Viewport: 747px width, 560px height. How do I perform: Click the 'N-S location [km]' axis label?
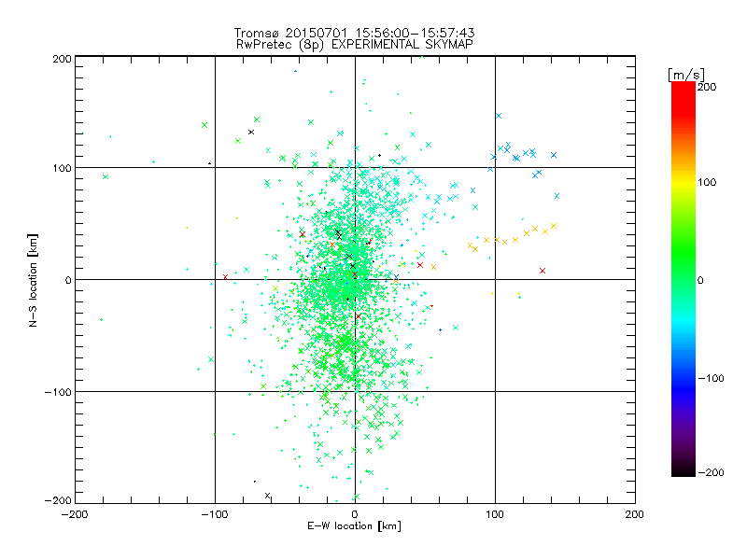click(x=33, y=280)
